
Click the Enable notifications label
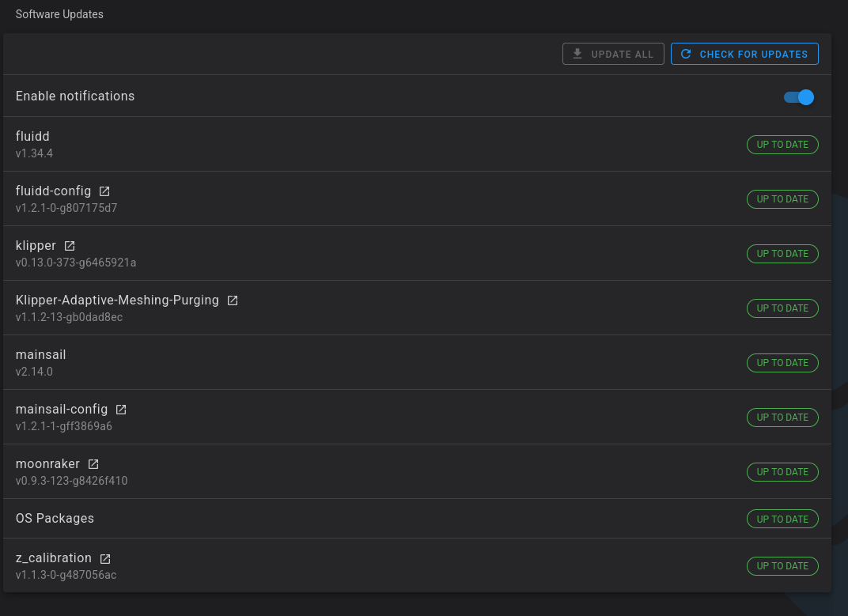(x=75, y=96)
